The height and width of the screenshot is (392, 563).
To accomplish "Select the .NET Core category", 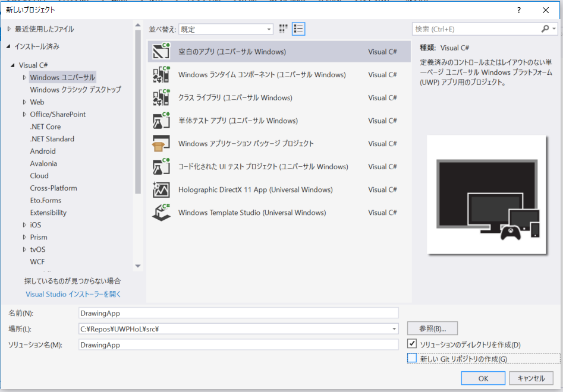I will click(45, 127).
